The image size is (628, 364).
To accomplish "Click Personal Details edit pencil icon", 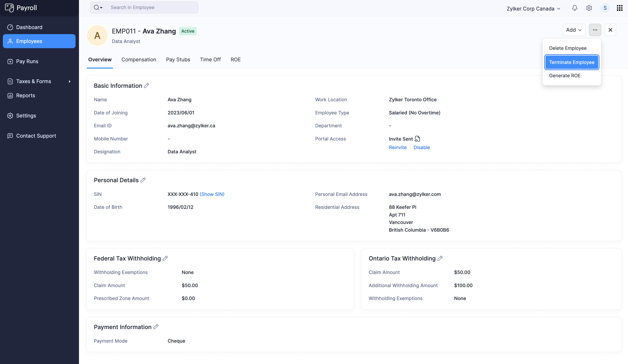I will pos(143,180).
